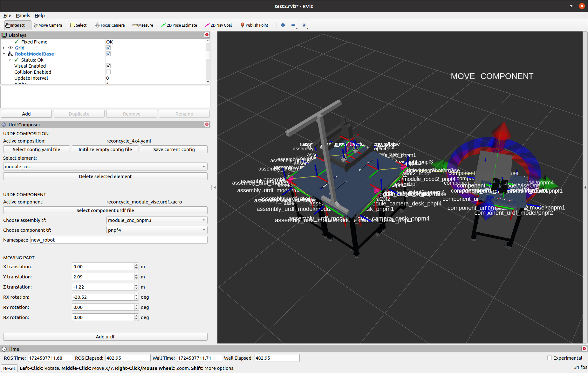The height and width of the screenshot is (373, 588).
Task: Close the Displays panel
Action: [x=207, y=35]
